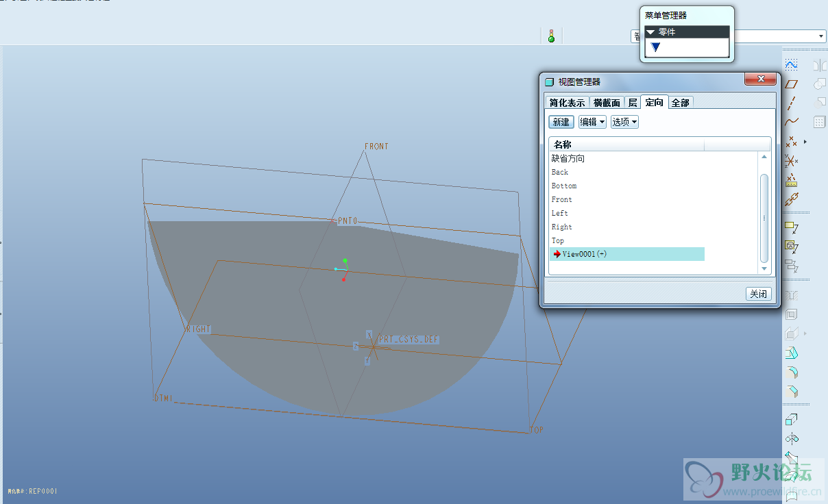Select the circled-A annotation icon

(x=792, y=246)
